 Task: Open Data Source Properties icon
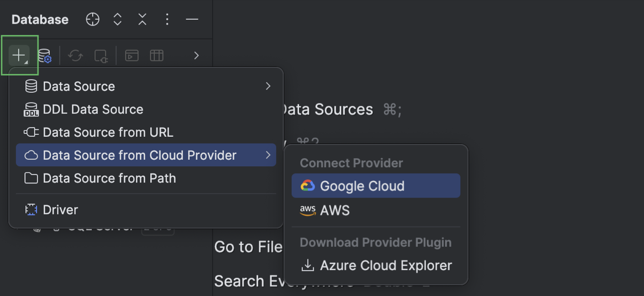[x=45, y=55]
